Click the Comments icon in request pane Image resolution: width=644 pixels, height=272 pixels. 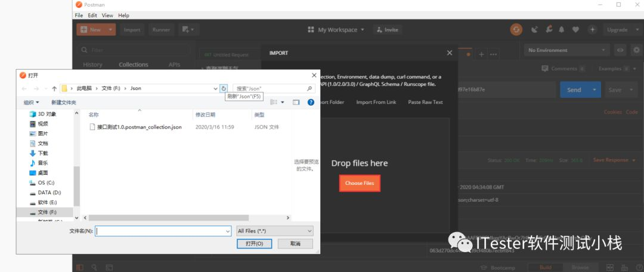(545, 69)
